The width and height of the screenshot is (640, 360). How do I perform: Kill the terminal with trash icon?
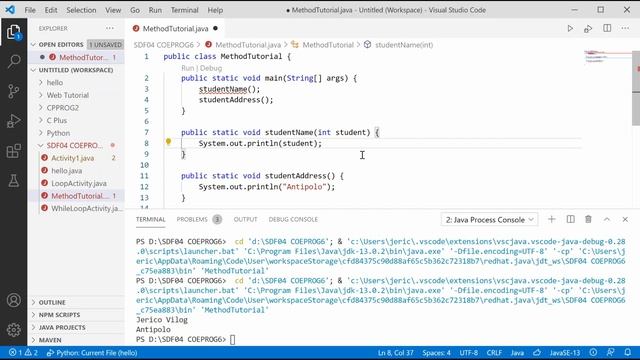588,219
